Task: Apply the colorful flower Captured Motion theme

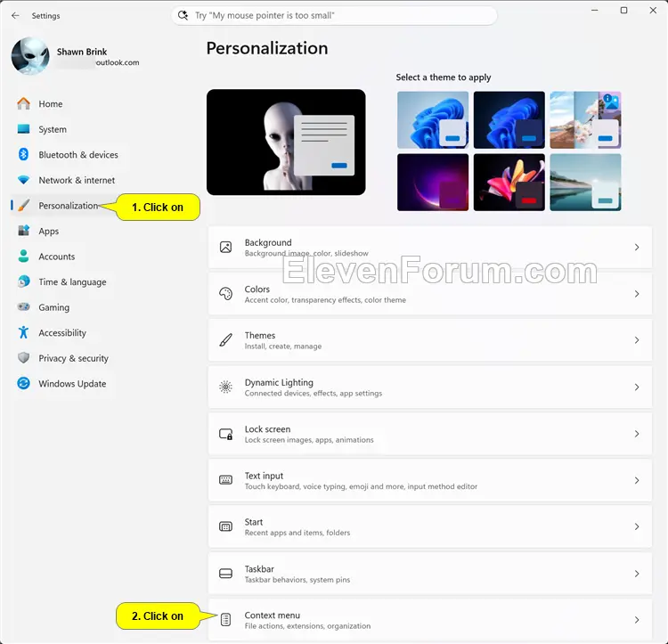Action: 509,183
